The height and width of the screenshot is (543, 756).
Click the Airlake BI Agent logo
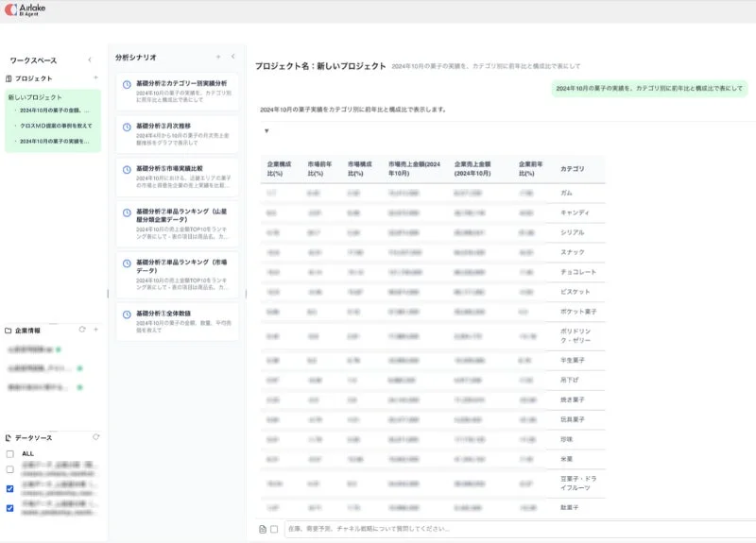coord(25,9)
